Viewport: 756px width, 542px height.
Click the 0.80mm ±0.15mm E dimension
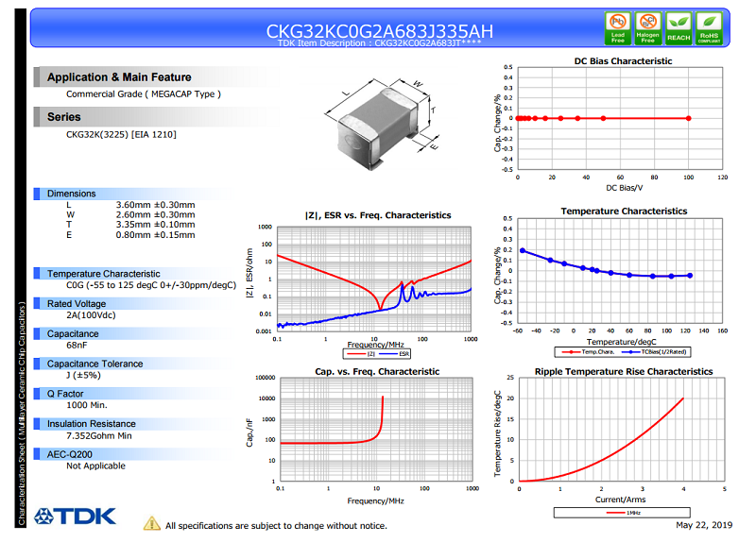point(155,235)
